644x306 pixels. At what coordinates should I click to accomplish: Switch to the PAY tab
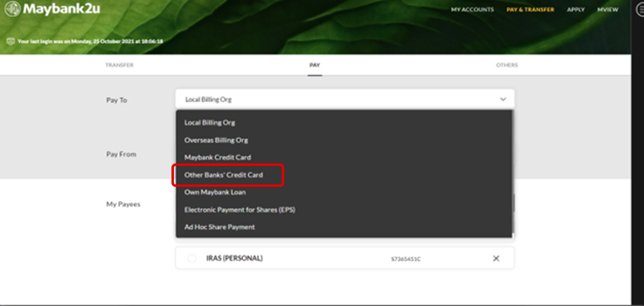coord(315,65)
